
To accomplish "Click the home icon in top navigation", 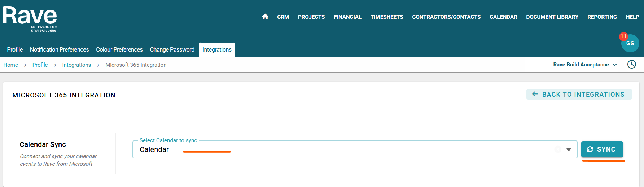I will [x=265, y=17].
